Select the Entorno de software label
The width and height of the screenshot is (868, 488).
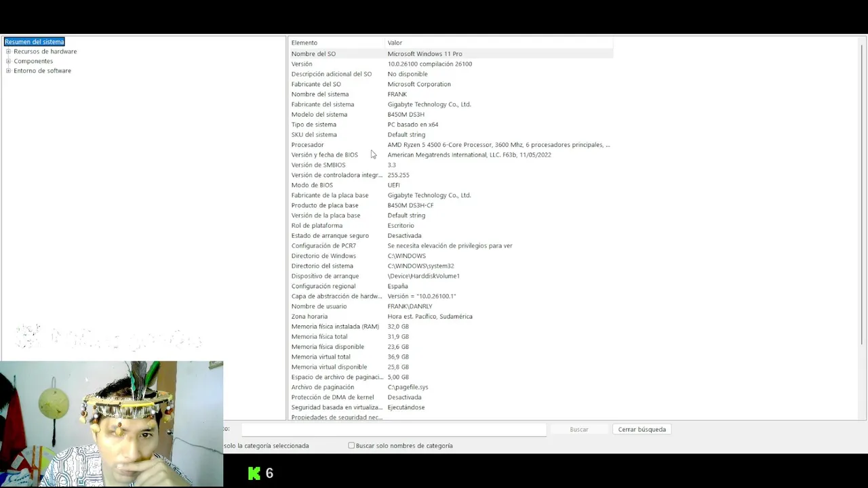(42, 70)
